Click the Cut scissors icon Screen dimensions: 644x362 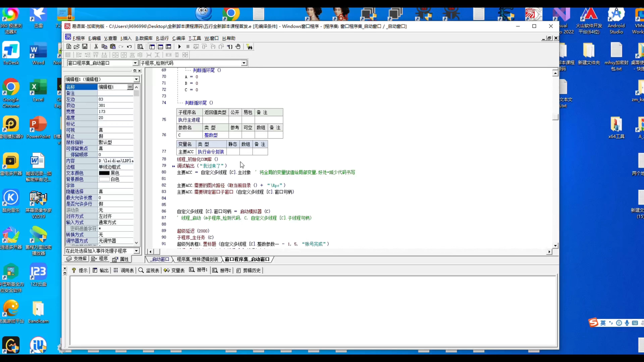tap(96, 46)
